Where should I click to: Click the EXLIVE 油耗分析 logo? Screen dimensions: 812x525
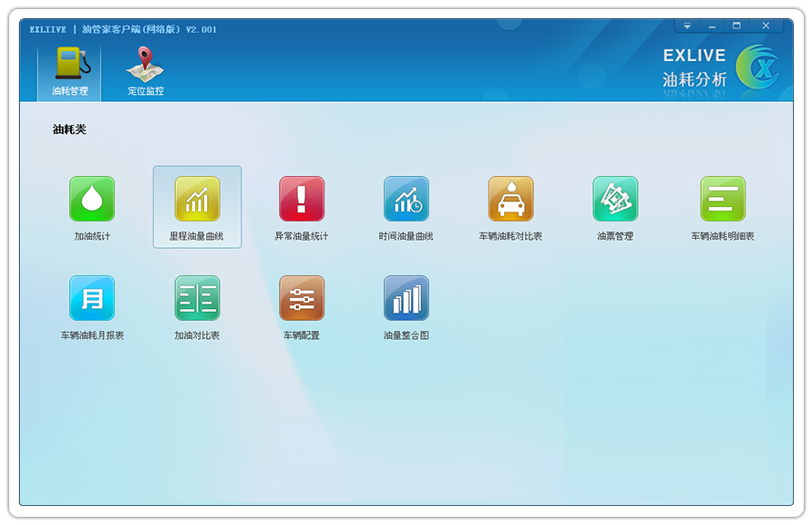[x=720, y=67]
